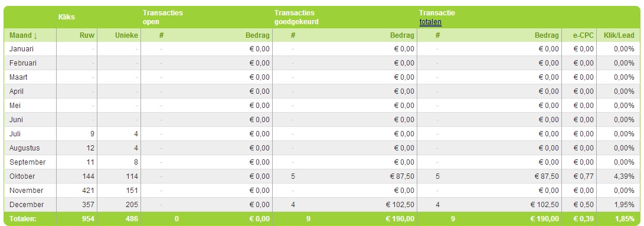The height and width of the screenshot is (226, 644).
Task: Click total raw clicks value 954
Action: tap(88, 219)
